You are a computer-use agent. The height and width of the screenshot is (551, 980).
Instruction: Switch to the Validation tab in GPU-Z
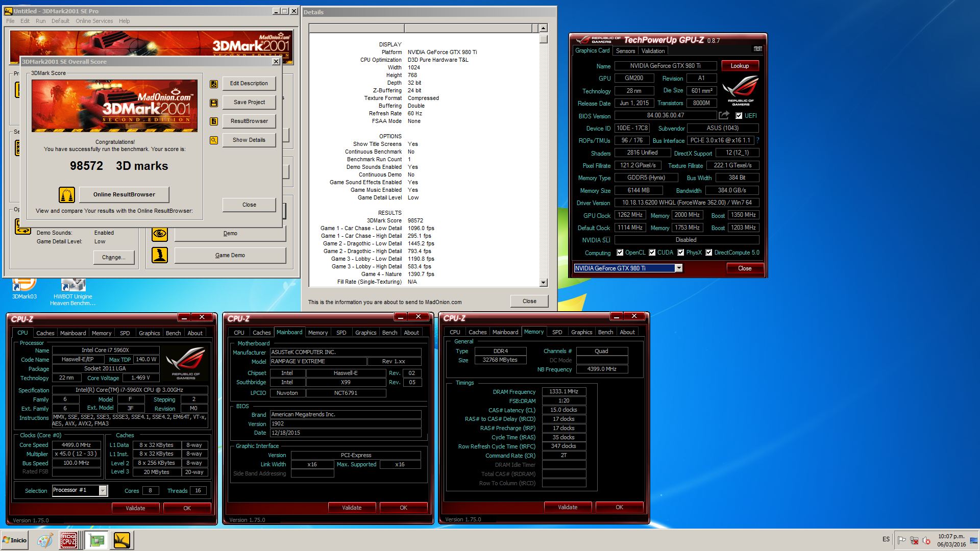(x=653, y=51)
